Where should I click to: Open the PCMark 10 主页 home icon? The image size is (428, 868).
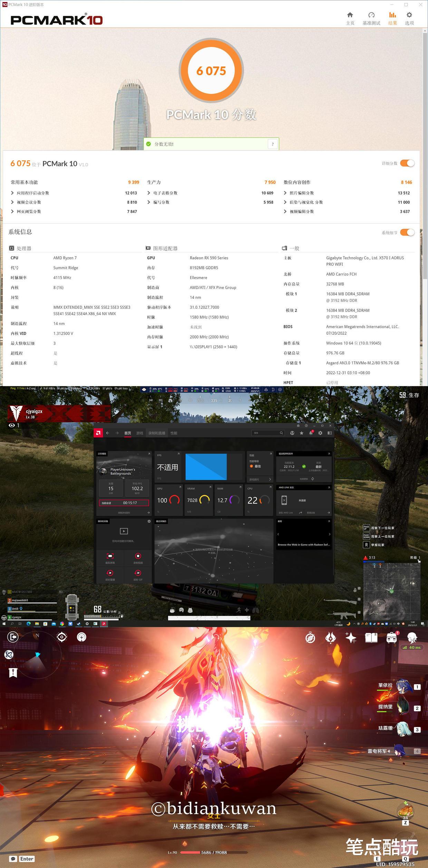[x=350, y=18]
